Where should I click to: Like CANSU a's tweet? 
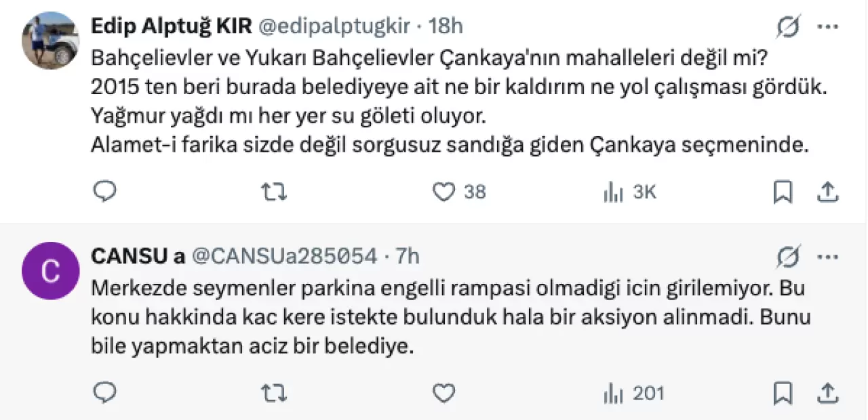[x=443, y=393]
